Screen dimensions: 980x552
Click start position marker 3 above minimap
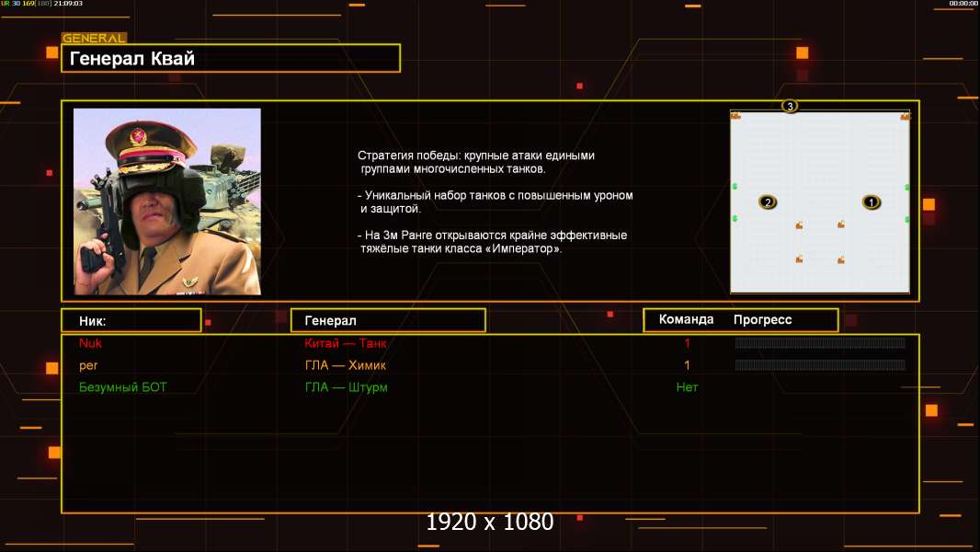[790, 106]
